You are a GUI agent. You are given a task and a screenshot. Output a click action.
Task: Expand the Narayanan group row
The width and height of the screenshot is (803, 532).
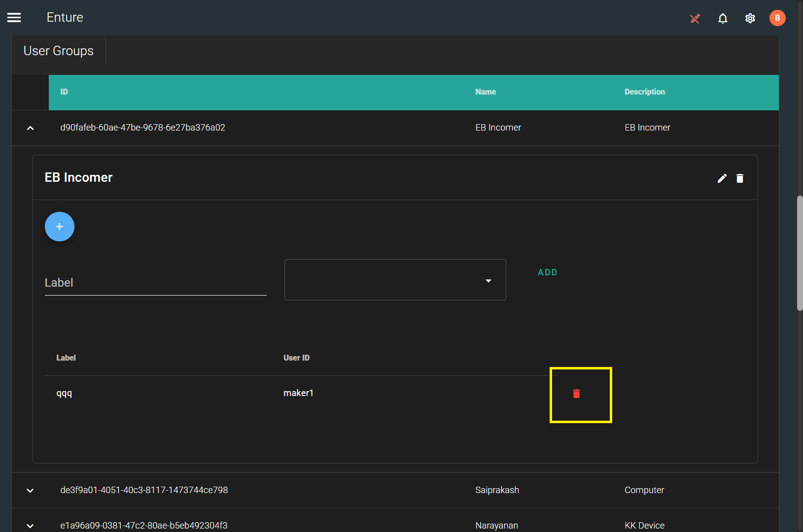[x=30, y=526]
